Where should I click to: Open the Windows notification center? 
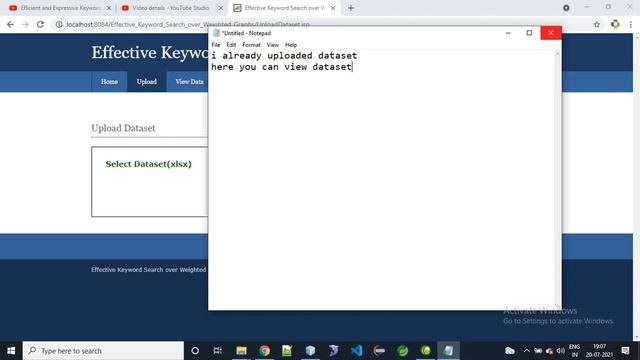(625, 351)
